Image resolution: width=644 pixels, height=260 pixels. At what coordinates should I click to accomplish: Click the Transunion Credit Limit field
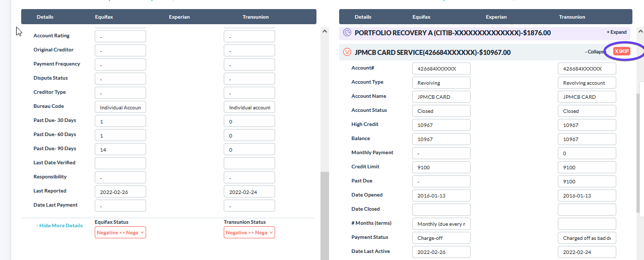[x=587, y=167]
